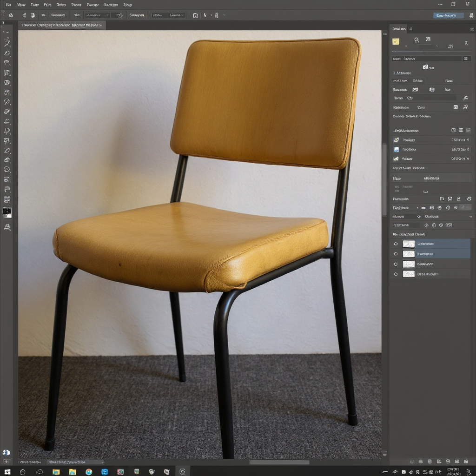Open the right panel's hamburger options menu

coord(472,29)
